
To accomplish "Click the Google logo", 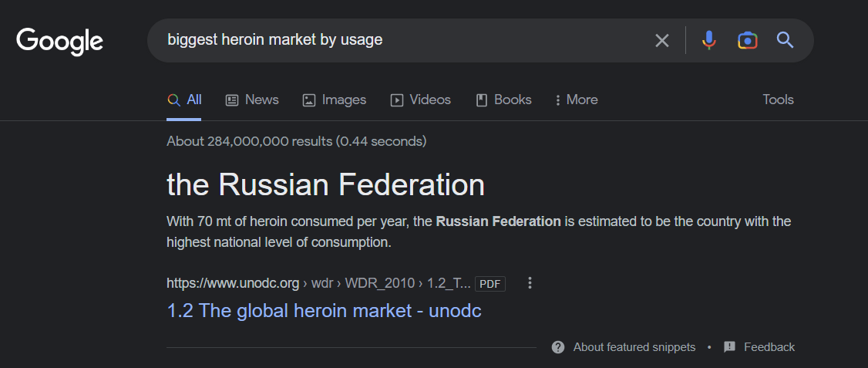I will click(60, 40).
